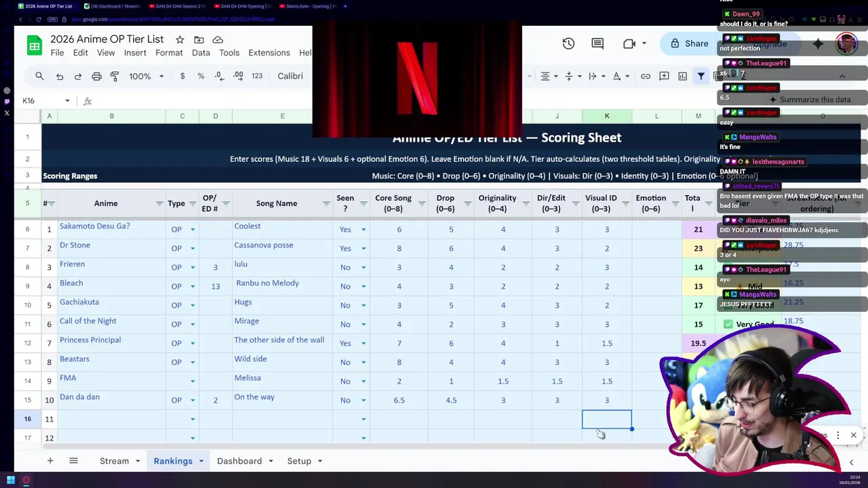
Task: Undo the last action
Action: pos(60,76)
